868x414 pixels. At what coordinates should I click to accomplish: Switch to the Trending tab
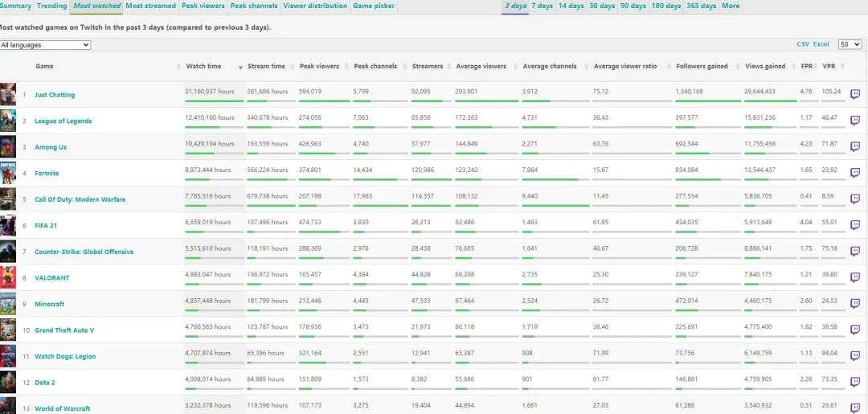coord(52,6)
